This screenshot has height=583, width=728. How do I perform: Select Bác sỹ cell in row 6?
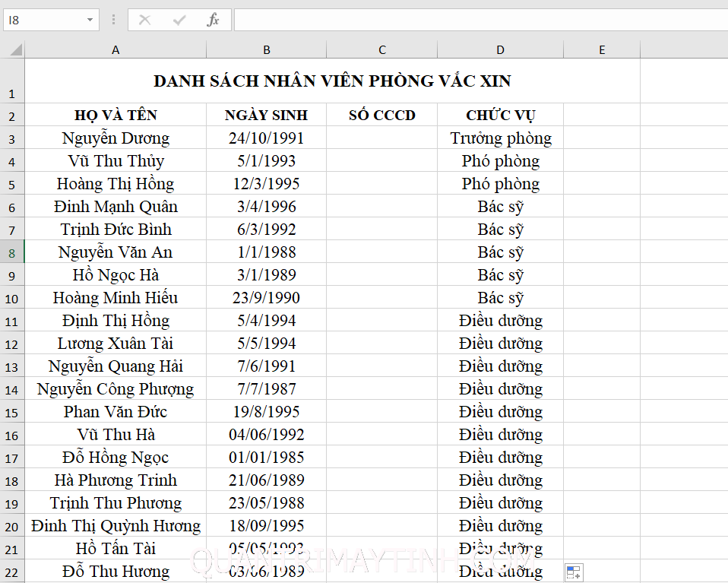click(501, 206)
